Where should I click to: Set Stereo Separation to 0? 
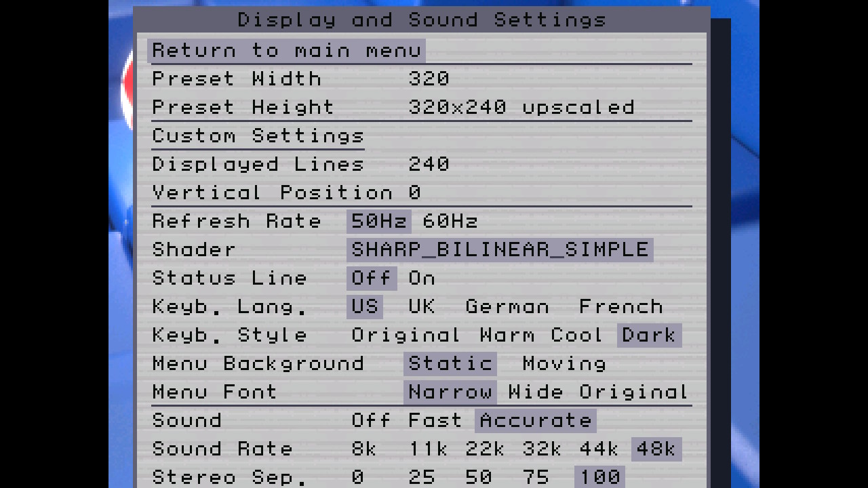(357, 477)
